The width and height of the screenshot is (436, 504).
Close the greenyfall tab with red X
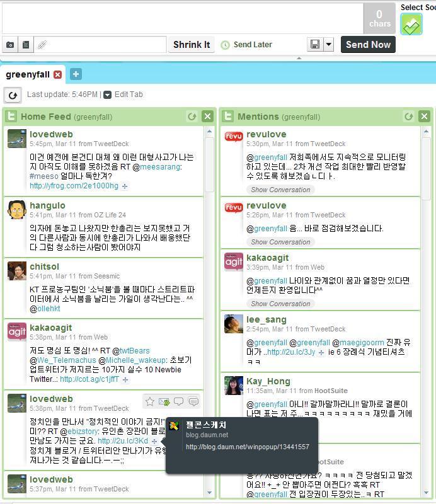pos(57,74)
